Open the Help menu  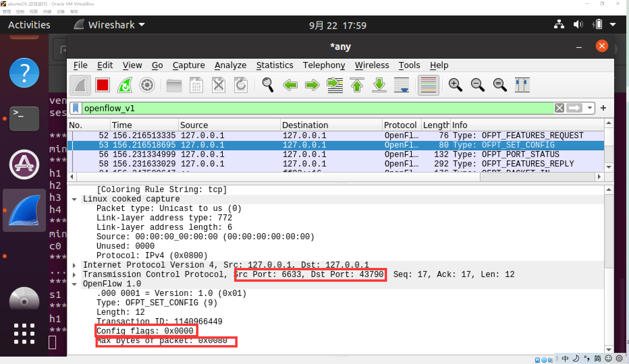tap(439, 65)
